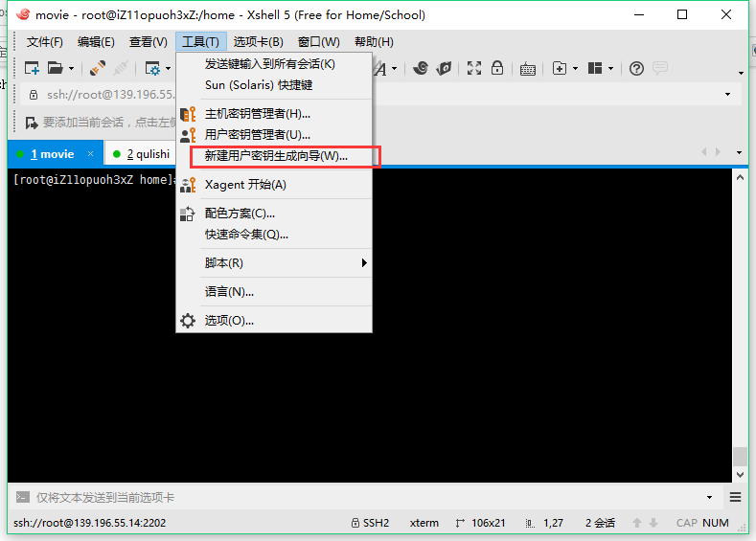Viewport: 756px width, 541px height.
Task: Click the terminal scrollbar up arrow
Action: [740, 177]
